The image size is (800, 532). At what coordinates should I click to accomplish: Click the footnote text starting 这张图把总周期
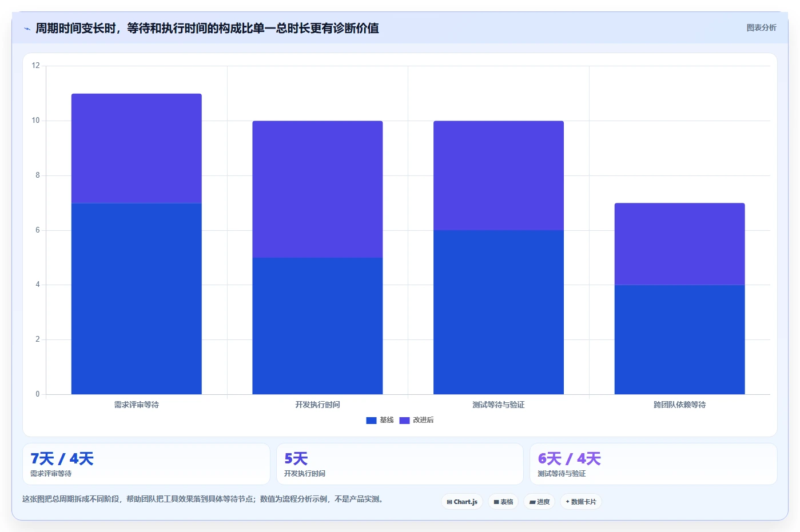point(202,499)
